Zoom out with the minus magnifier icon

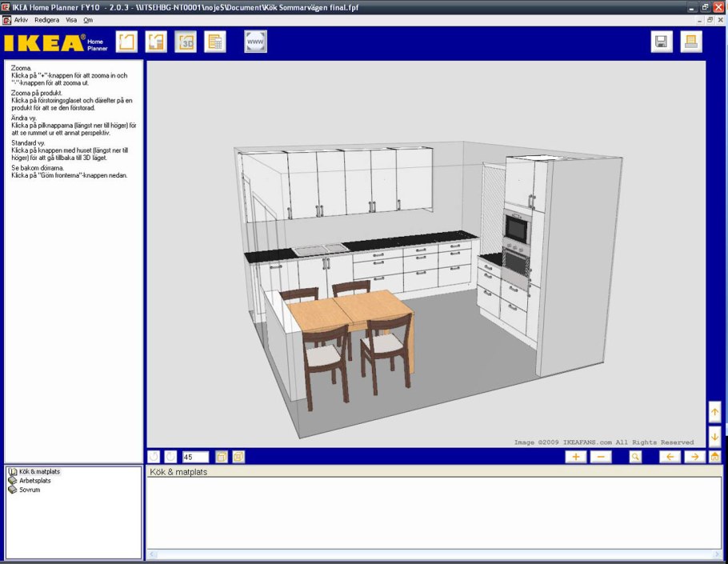tap(602, 456)
